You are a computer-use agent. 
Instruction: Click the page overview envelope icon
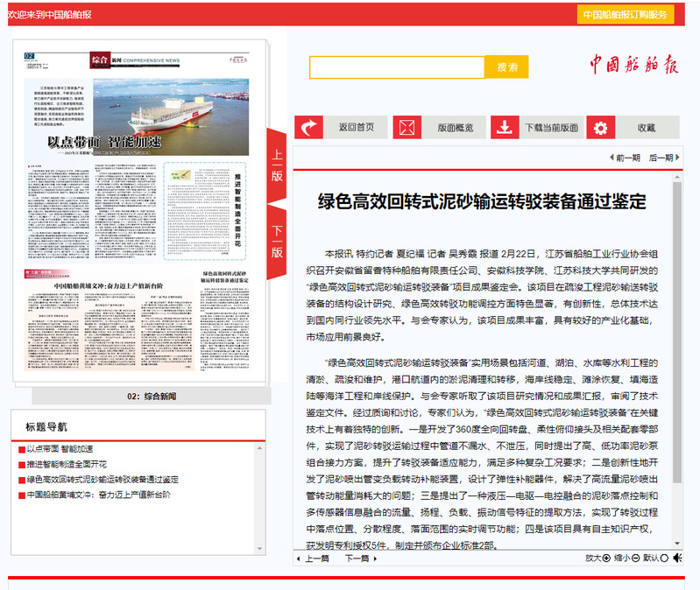(x=407, y=128)
